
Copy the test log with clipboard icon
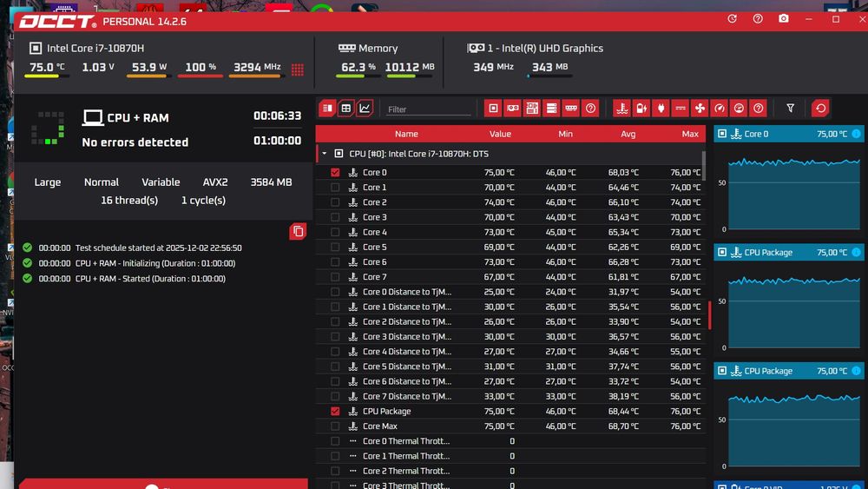[298, 232]
